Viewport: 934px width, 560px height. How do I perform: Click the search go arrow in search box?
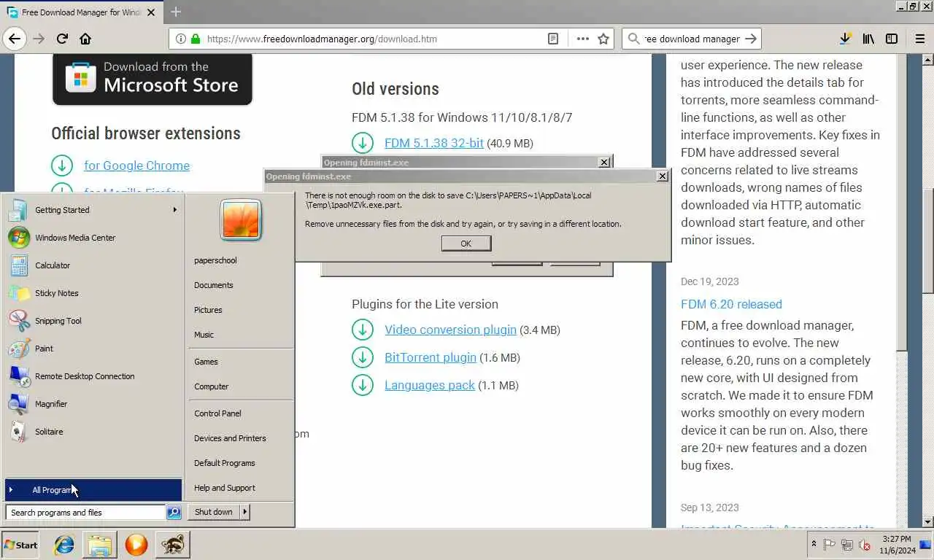point(751,39)
